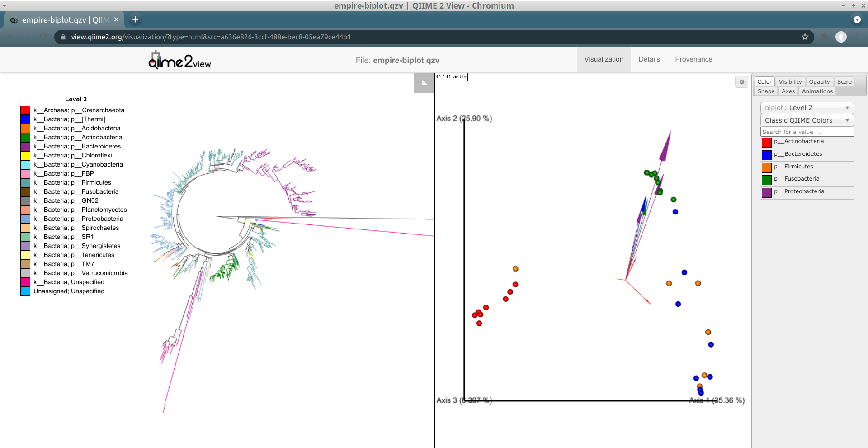Viewport: 868px width, 448px height.
Task: Open the Details page
Action: (649, 59)
